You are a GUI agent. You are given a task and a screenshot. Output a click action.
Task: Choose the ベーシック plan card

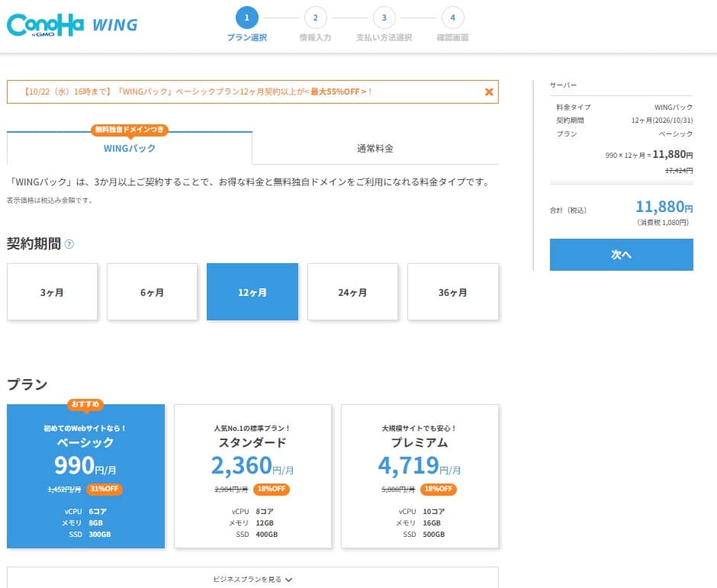[85, 477]
